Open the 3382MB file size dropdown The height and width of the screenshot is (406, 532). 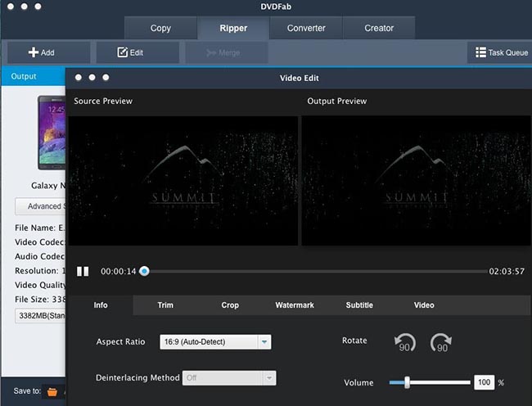pos(41,315)
